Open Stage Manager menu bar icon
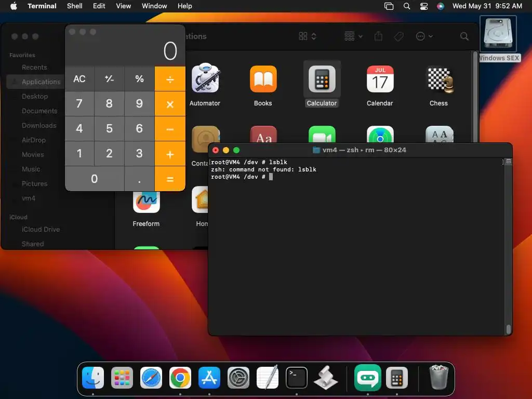This screenshot has width=532, height=399. pyautogui.click(x=389, y=6)
